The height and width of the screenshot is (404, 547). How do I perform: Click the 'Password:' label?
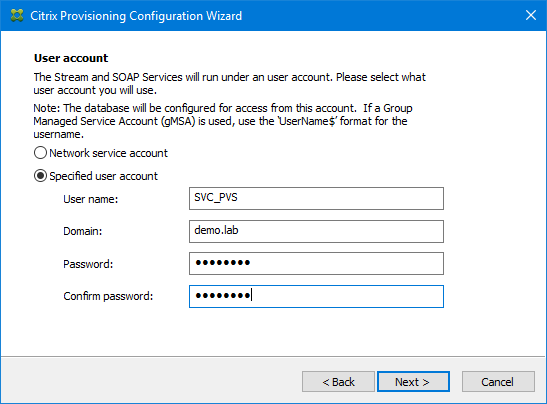pos(88,264)
